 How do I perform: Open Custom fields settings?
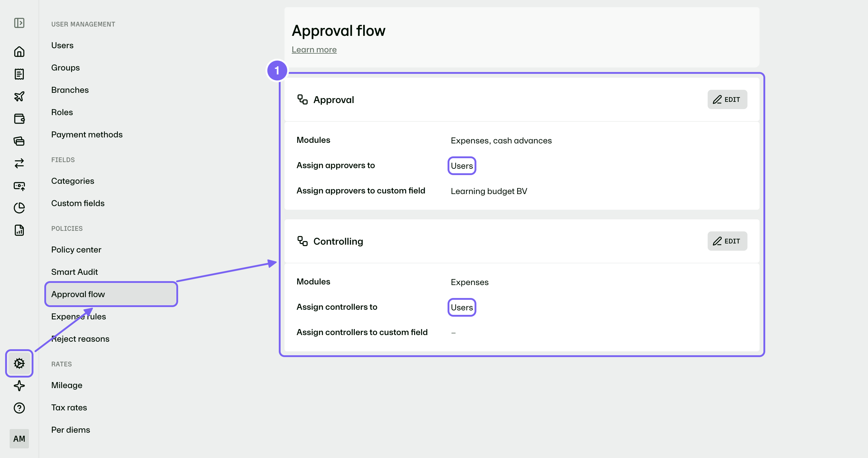78,203
